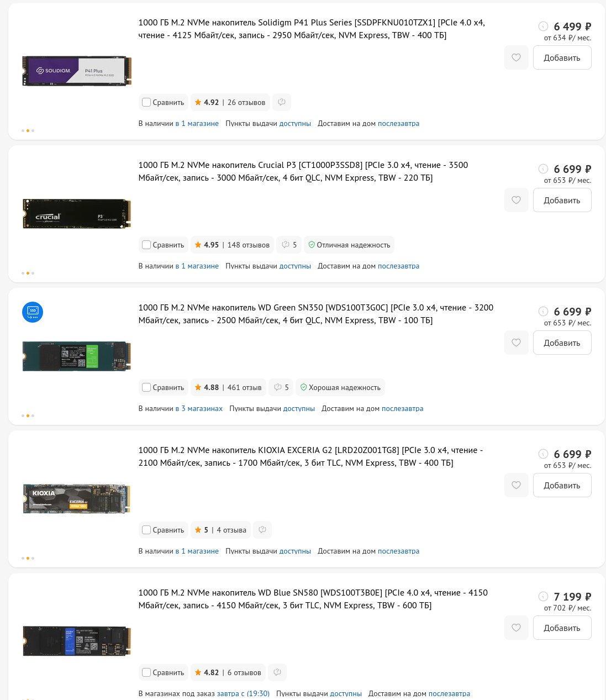Add Solidigm P41 Plus to wishlist heart
The height and width of the screenshot is (700, 606).
click(x=516, y=57)
